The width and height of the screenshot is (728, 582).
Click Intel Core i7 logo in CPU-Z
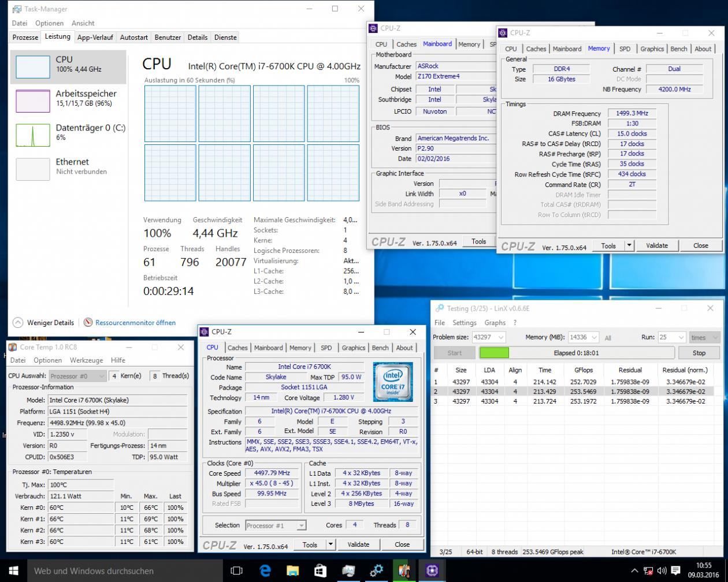coord(393,382)
